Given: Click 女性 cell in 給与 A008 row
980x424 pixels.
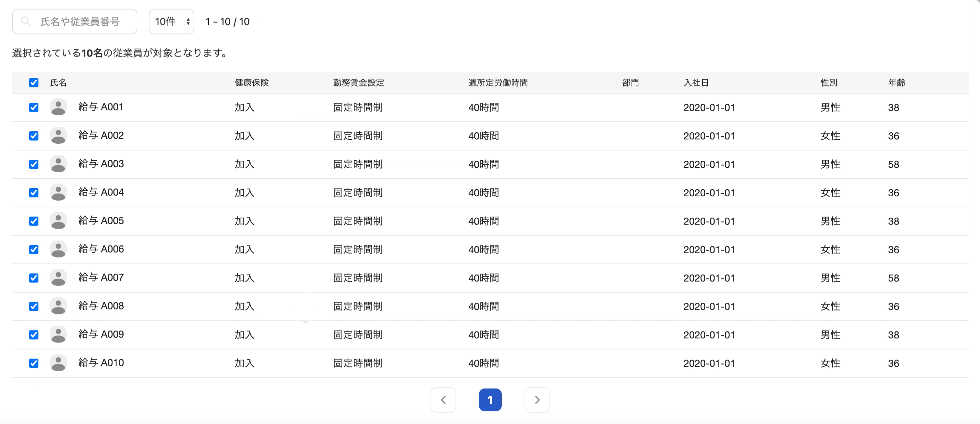Looking at the screenshot, I should (831, 307).
